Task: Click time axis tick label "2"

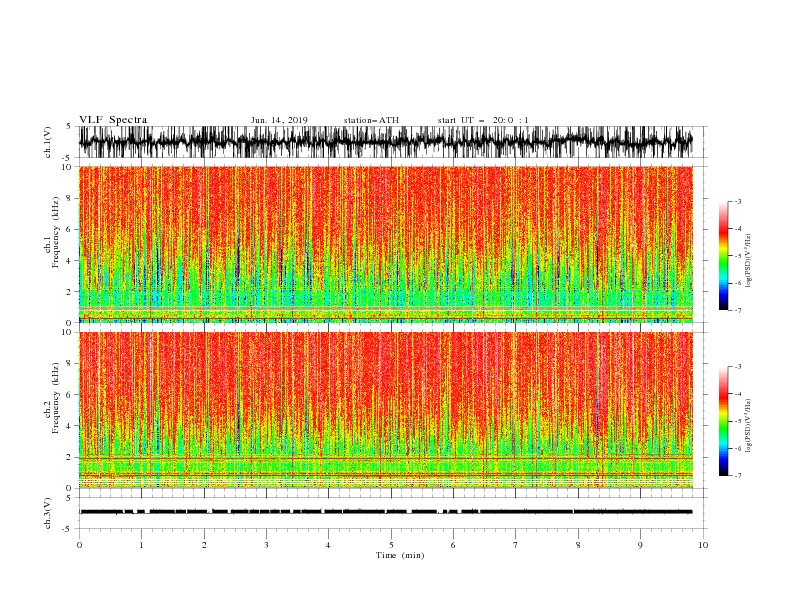Action: click(204, 545)
